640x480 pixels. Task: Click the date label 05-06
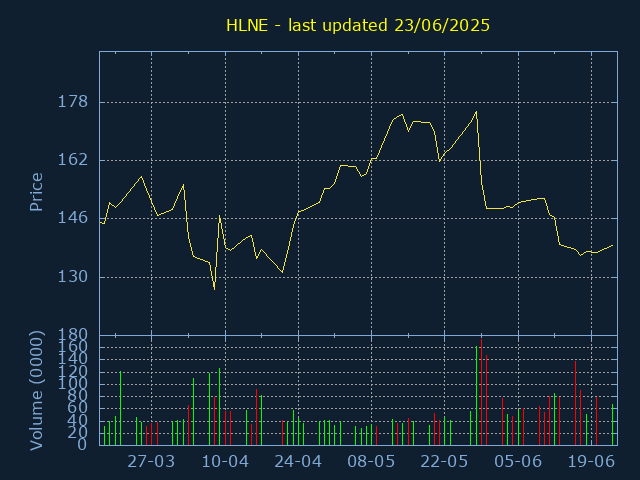pos(518,462)
